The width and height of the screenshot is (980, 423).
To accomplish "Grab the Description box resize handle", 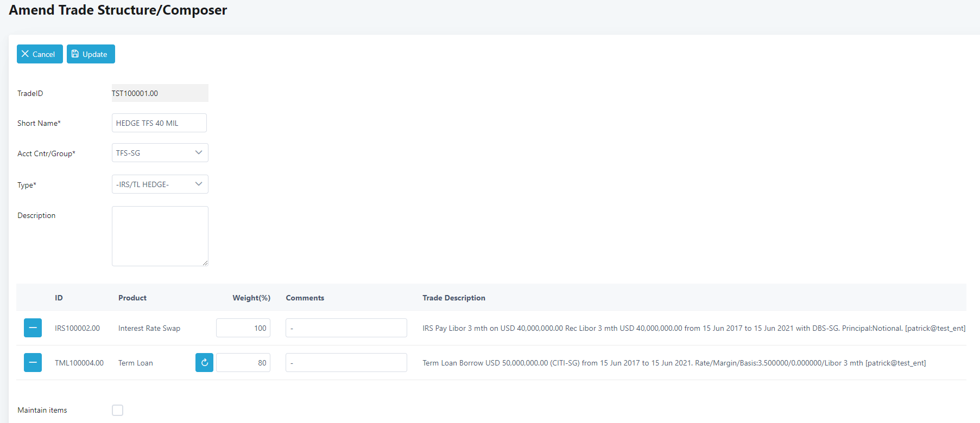I will click(205, 263).
